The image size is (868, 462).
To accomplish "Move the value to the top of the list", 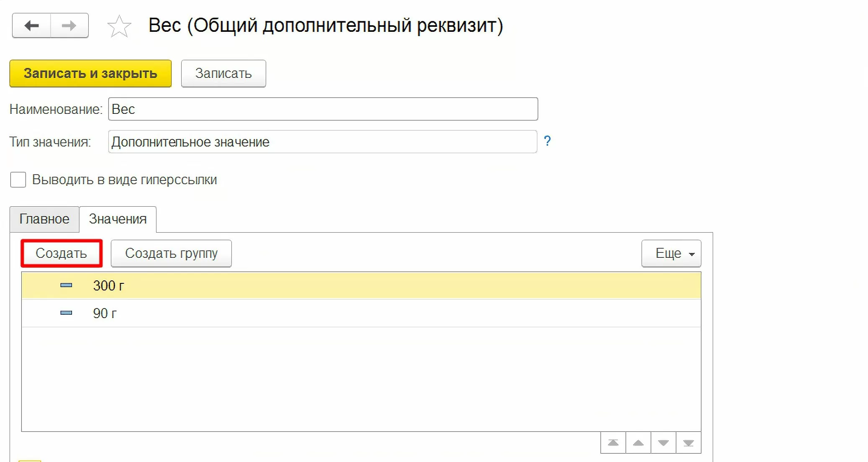I will [x=613, y=443].
